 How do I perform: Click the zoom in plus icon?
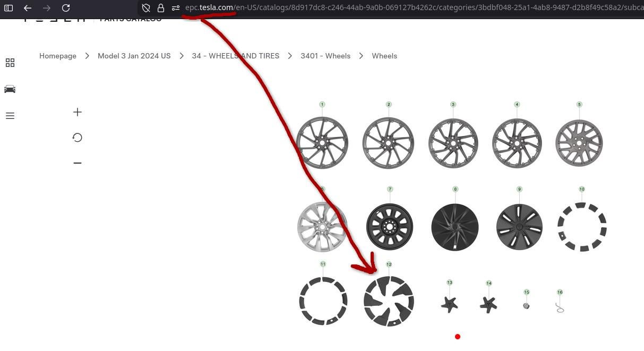(x=78, y=112)
